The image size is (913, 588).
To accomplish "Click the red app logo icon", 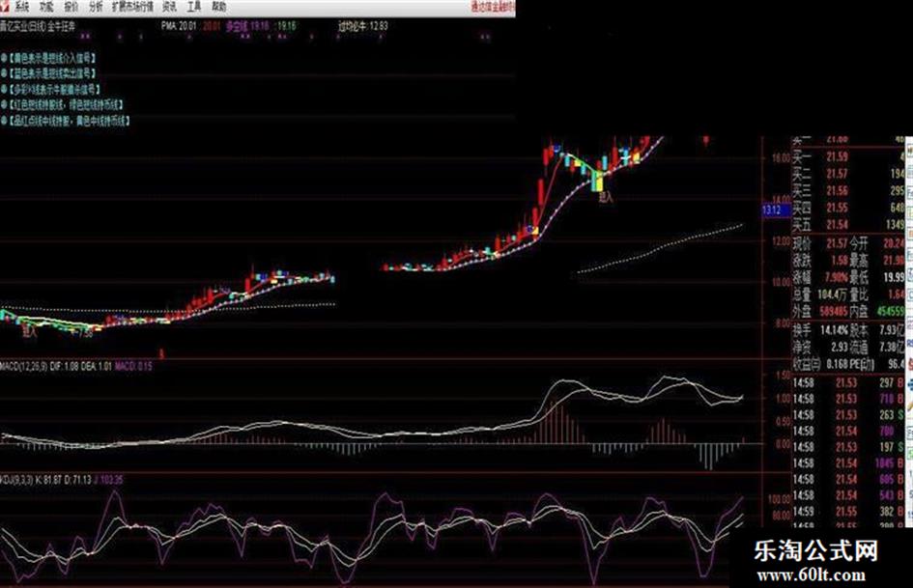I will [x=5, y=7].
